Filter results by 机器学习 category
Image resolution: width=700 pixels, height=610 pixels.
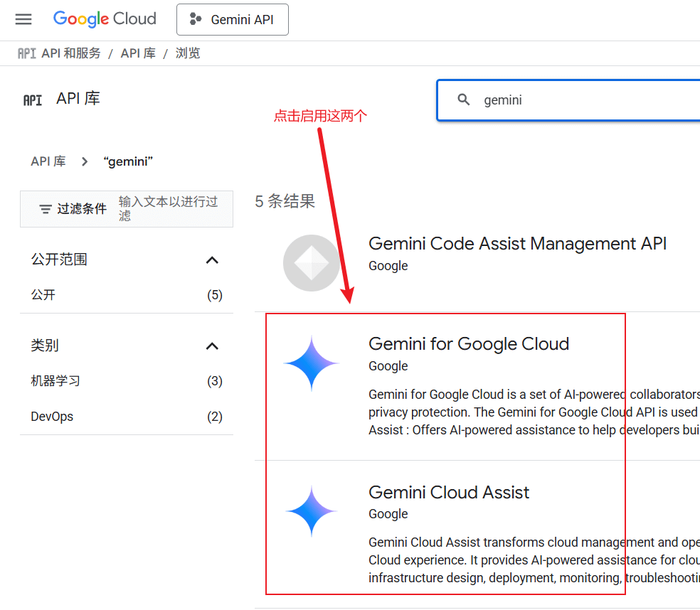[55, 381]
